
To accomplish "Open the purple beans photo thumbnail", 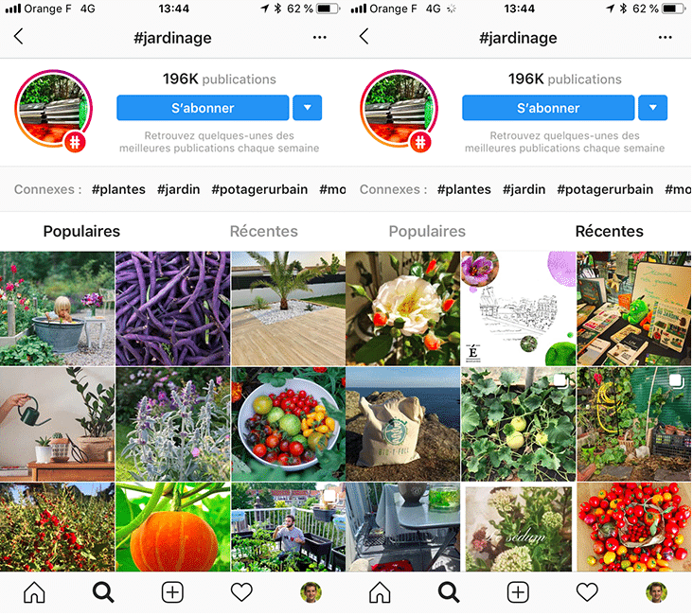I will (173, 308).
